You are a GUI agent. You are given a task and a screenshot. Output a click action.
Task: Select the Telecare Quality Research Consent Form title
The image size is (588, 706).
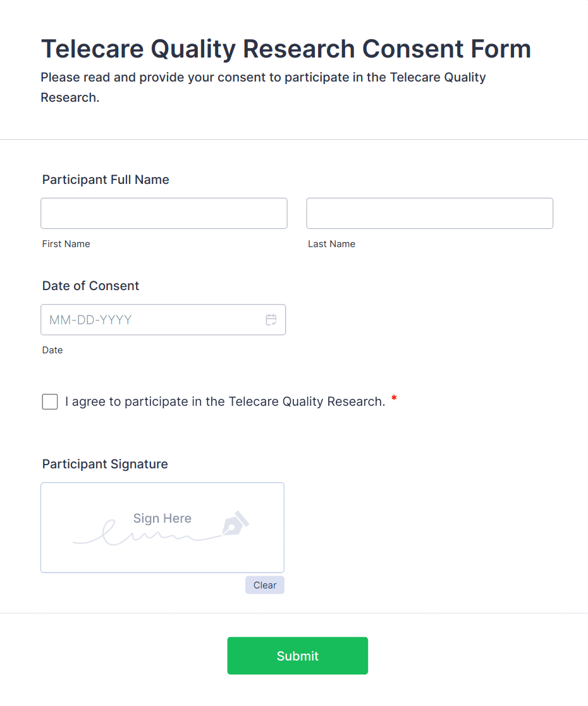coord(286,49)
